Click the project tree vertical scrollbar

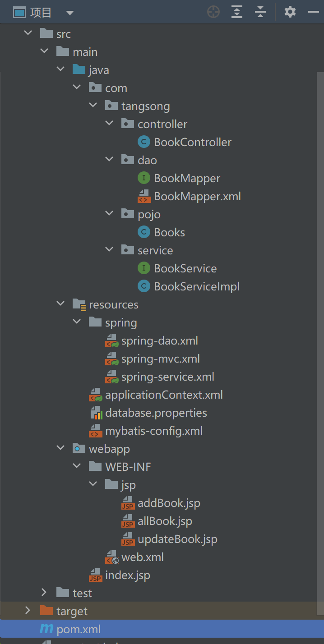tap(320, 343)
